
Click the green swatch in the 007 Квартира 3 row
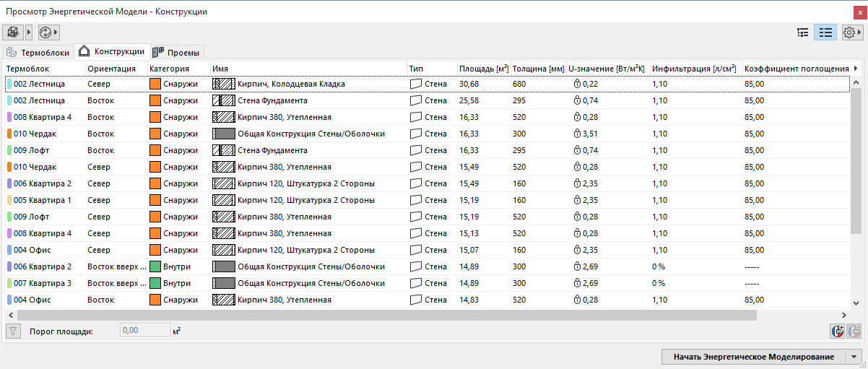point(155,283)
